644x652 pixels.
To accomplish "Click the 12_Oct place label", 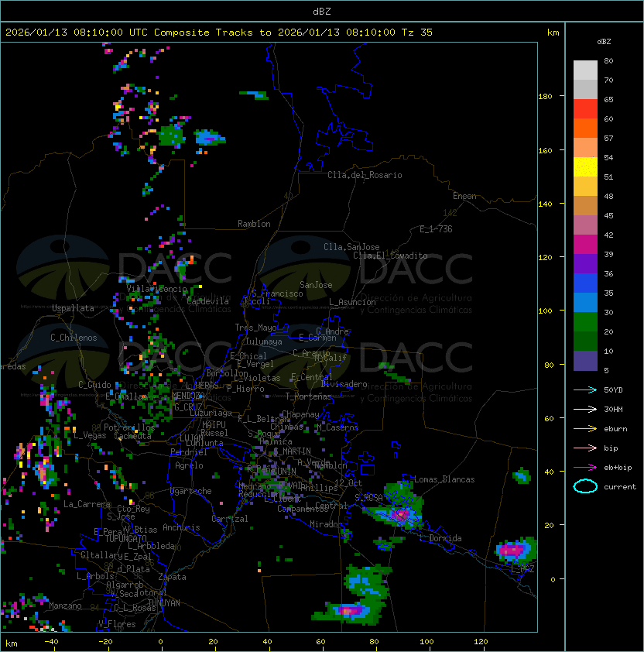I will [348, 483].
